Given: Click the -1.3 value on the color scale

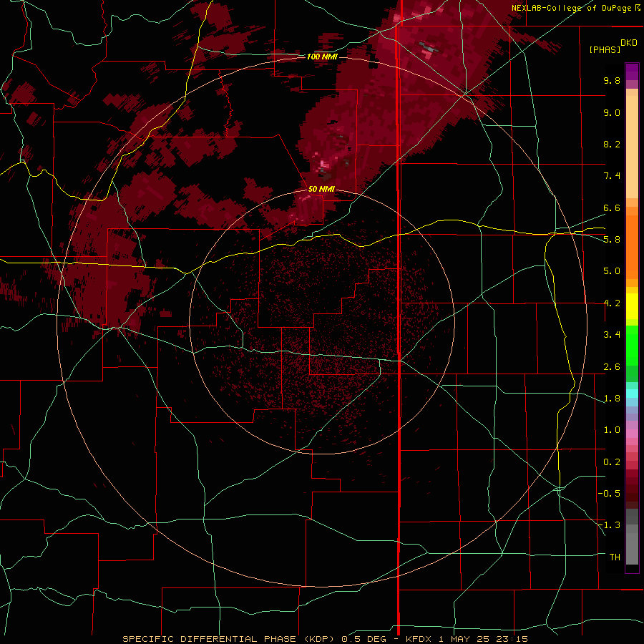Looking at the screenshot, I should (609, 525).
